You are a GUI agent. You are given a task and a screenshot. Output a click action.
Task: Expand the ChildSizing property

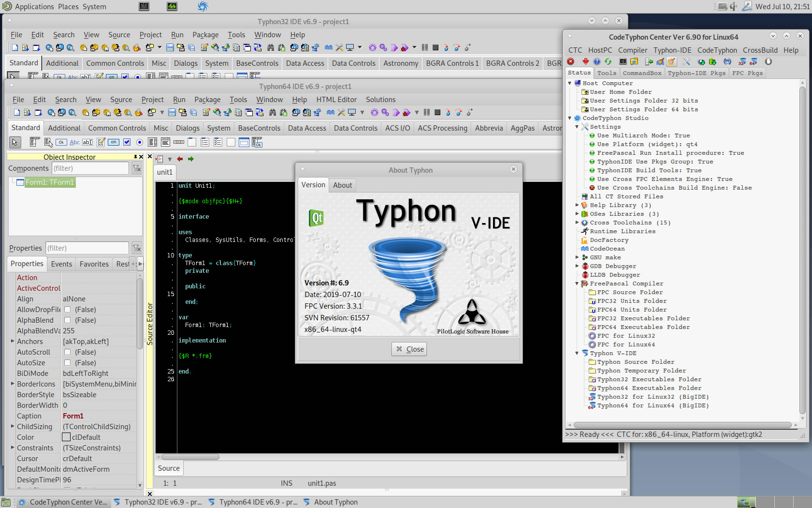point(13,426)
